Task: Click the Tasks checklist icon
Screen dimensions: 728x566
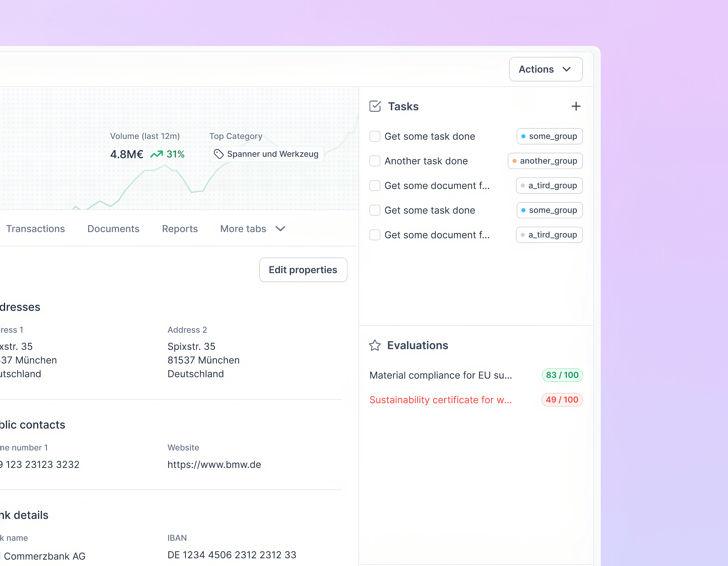Action: tap(375, 106)
